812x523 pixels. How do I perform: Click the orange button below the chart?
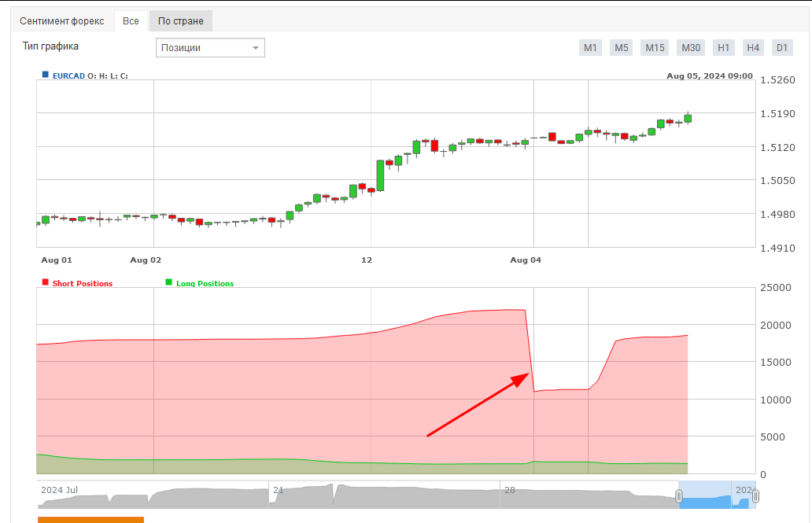pyautogui.click(x=90, y=520)
